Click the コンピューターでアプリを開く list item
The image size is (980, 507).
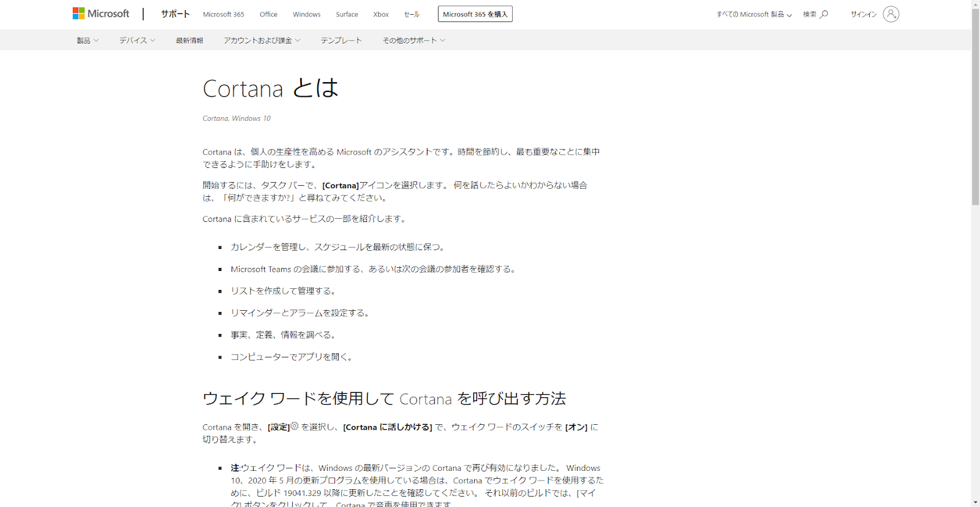click(292, 357)
